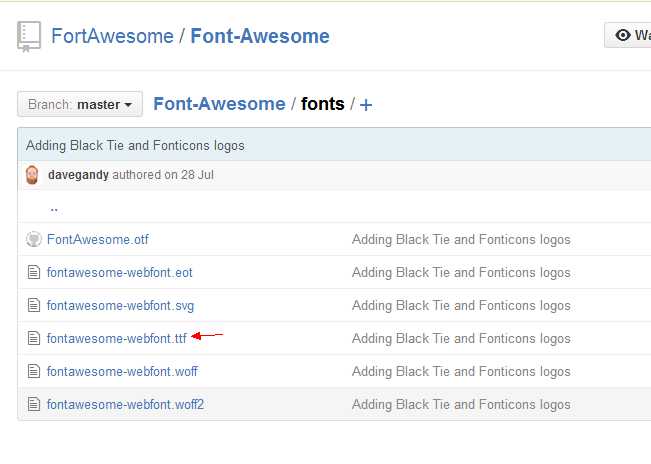Click 'authored on 28 Jul' text
The height and width of the screenshot is (464, 651).
coord(163,175)
